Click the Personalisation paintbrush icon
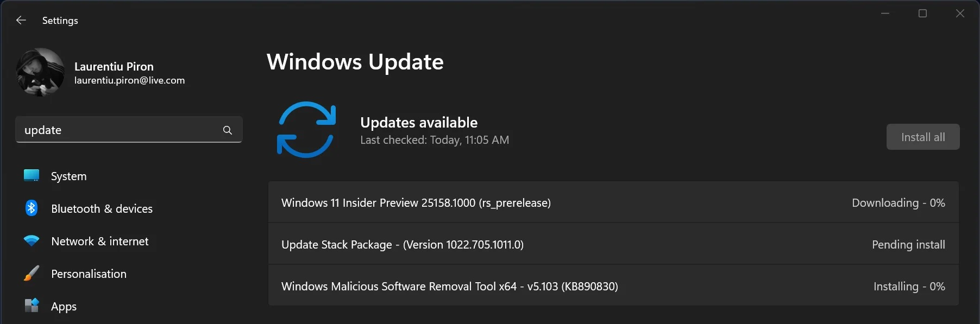 click(32, 274)
